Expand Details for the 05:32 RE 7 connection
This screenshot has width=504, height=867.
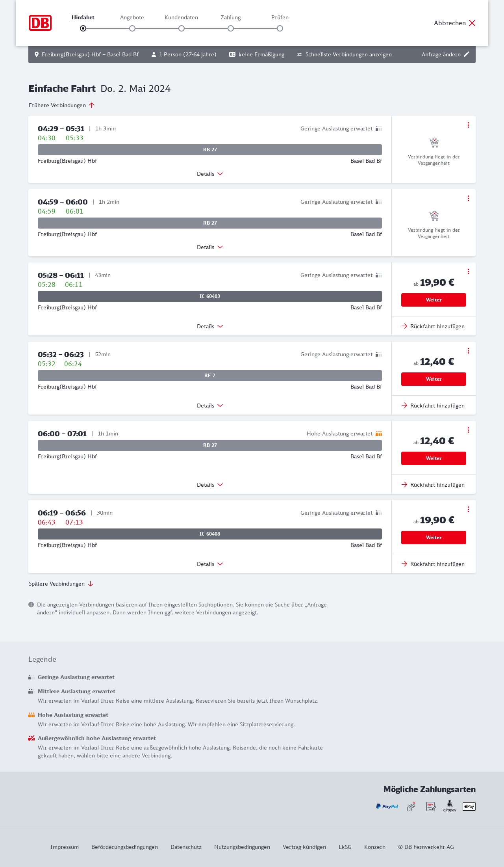pos(210,406)
